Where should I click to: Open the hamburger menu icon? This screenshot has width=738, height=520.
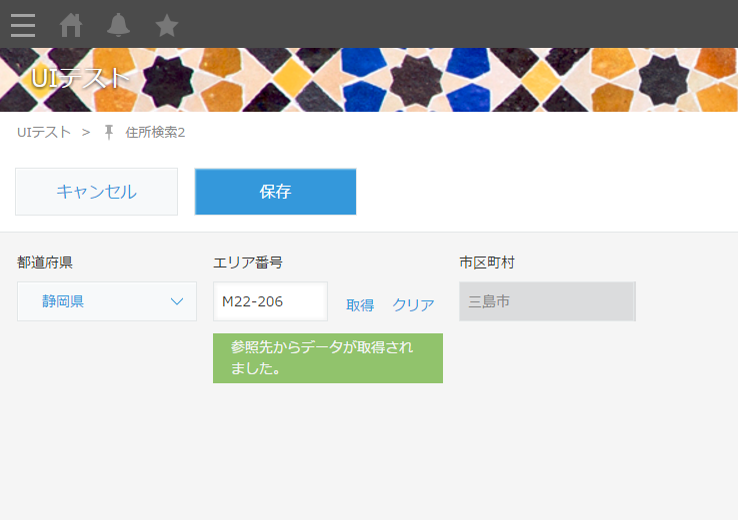[23, 25]
